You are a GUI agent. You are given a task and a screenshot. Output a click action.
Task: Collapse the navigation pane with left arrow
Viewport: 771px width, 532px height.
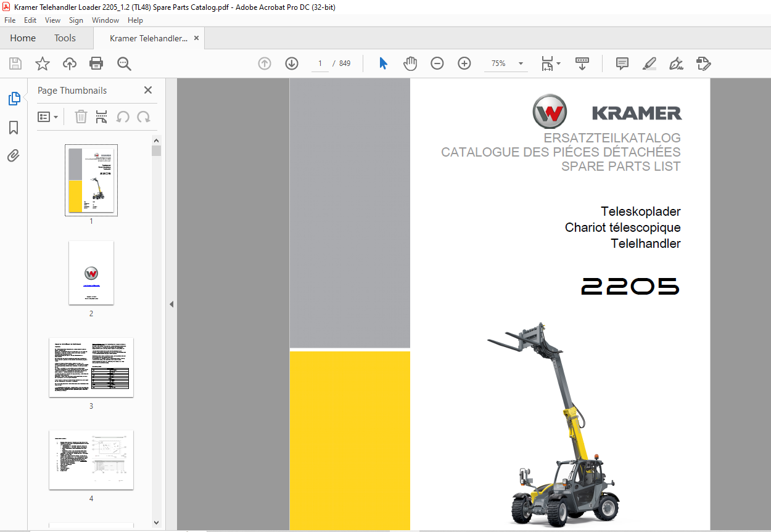(x=171, y=304)
